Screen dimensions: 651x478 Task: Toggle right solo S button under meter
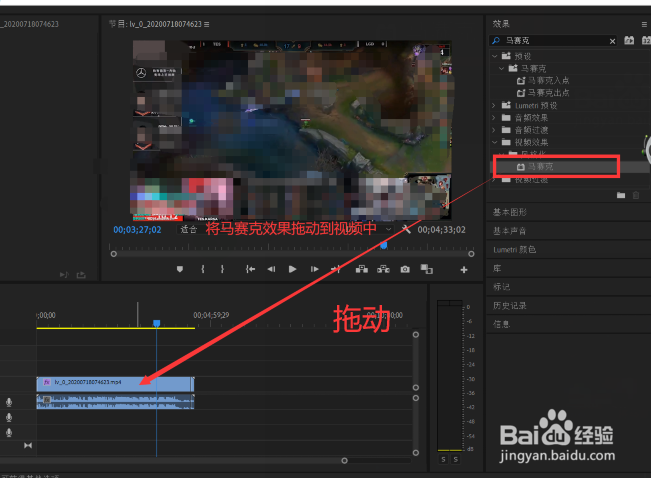tap(456, 459)
